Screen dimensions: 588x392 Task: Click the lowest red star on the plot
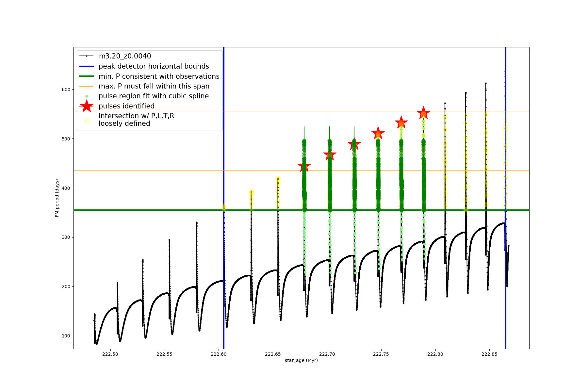(x=304, y=167)
